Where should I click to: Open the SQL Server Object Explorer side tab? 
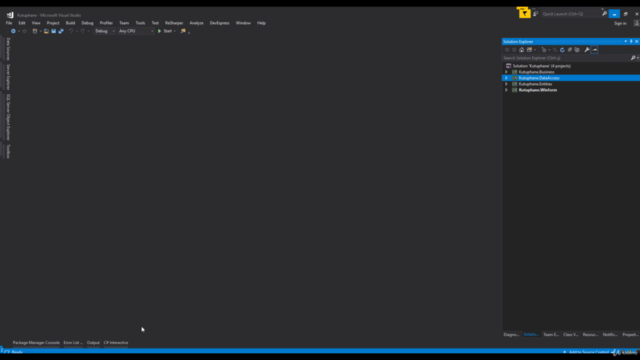click(x=8, y=117)
